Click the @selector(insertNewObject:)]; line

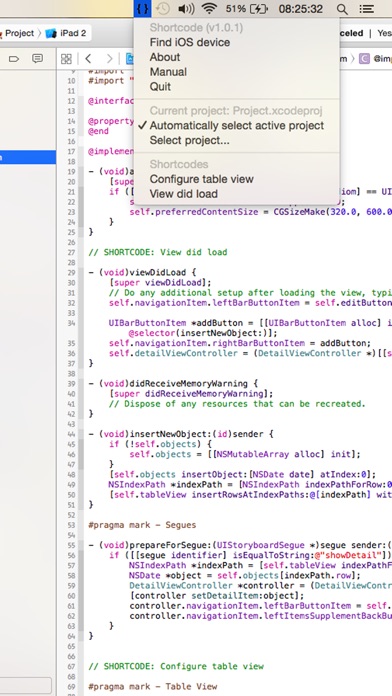point(203,333)
